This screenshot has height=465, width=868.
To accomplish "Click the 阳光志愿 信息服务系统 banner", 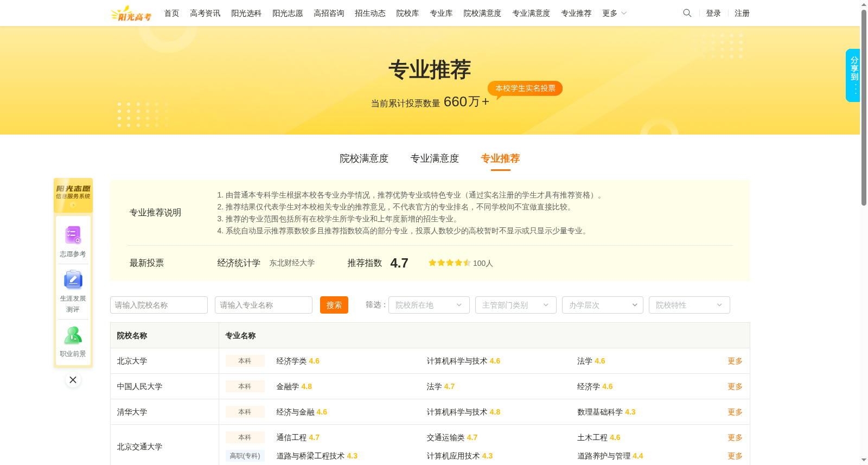I will 73,195.
